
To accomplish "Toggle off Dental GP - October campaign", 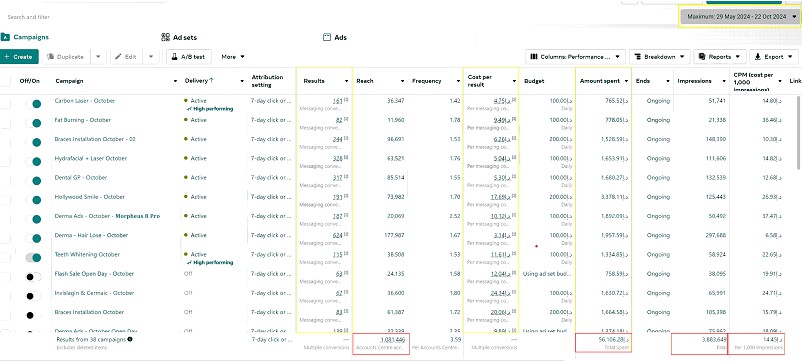I will coord(33,181).
